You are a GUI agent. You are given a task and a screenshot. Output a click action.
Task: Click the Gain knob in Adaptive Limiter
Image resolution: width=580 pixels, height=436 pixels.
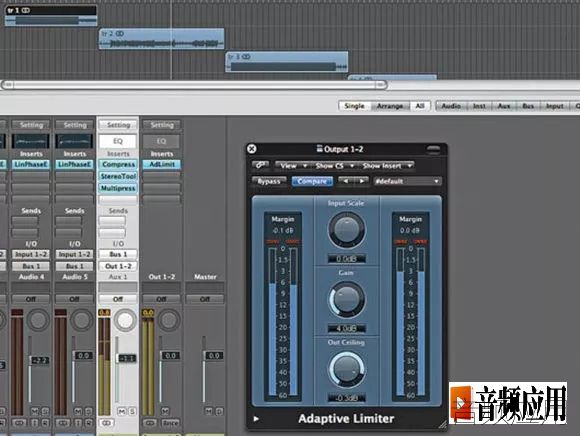[347, 299]
